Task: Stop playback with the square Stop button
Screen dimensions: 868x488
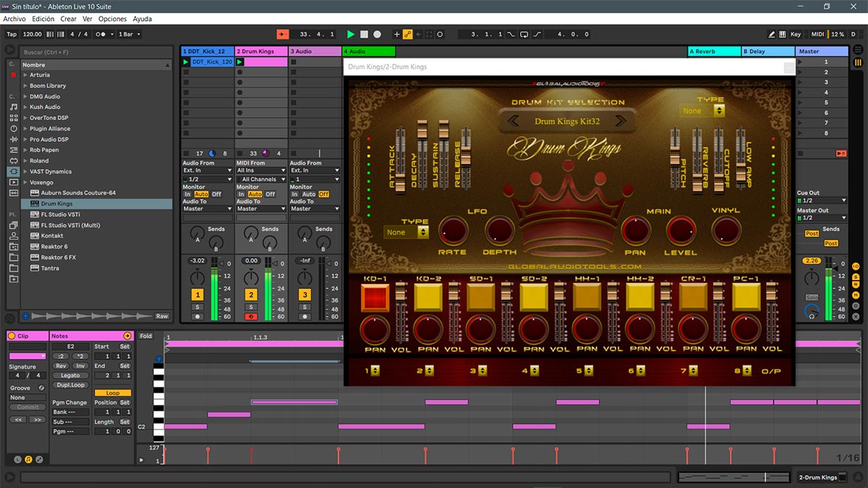Action: (x=364, y=34)
